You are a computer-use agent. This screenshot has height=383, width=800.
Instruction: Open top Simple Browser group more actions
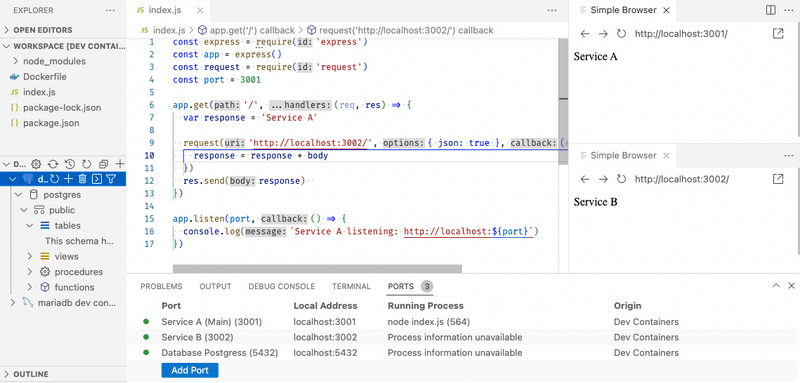point(789,10)
